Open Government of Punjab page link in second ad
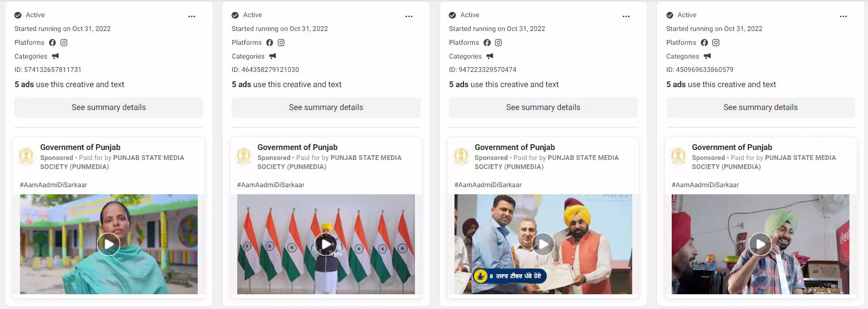The height and width of the screenshot is (309, 868). click(297, 147)
